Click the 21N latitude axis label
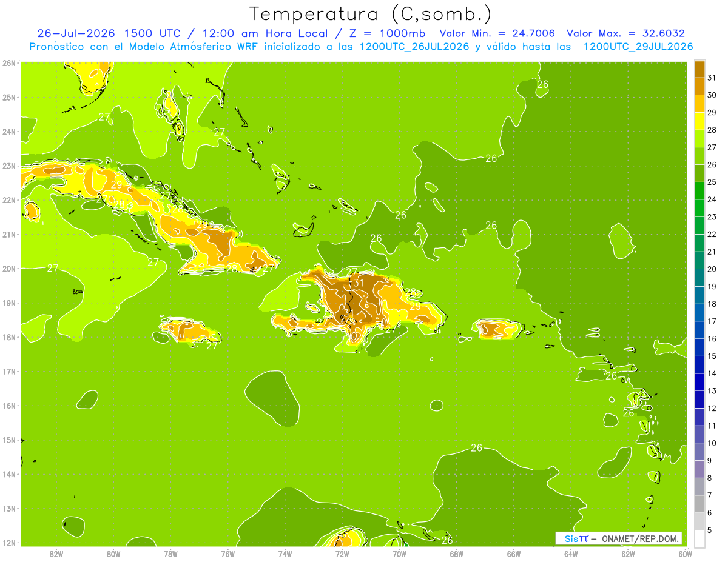Screen dimensions: 728x562 (8, 234)
